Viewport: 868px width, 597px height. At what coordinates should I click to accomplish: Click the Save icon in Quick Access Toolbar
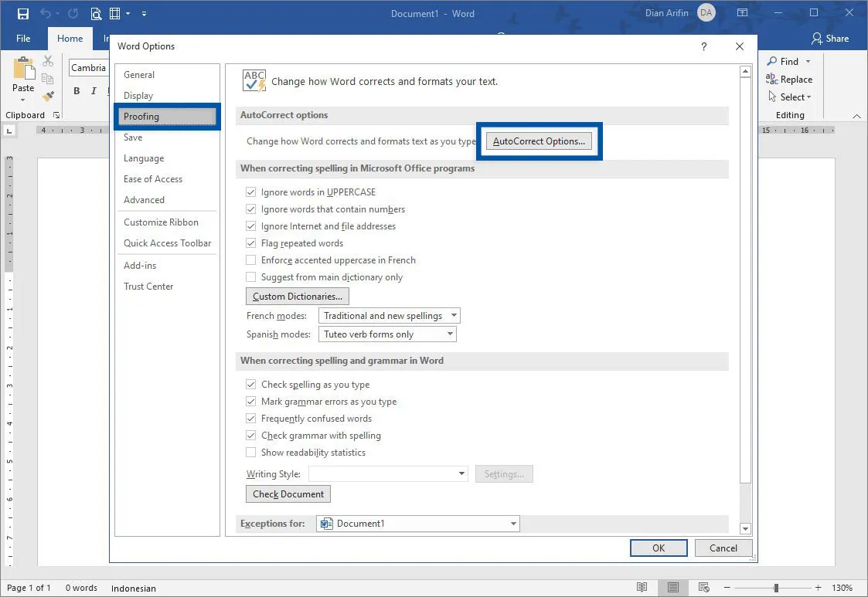tap(21, 13)
